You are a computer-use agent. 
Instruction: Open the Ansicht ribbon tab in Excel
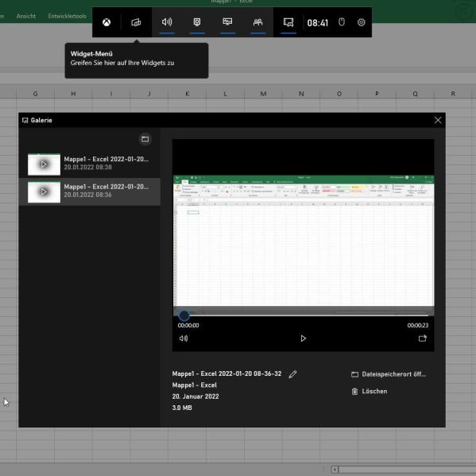(x=26, y=16)
